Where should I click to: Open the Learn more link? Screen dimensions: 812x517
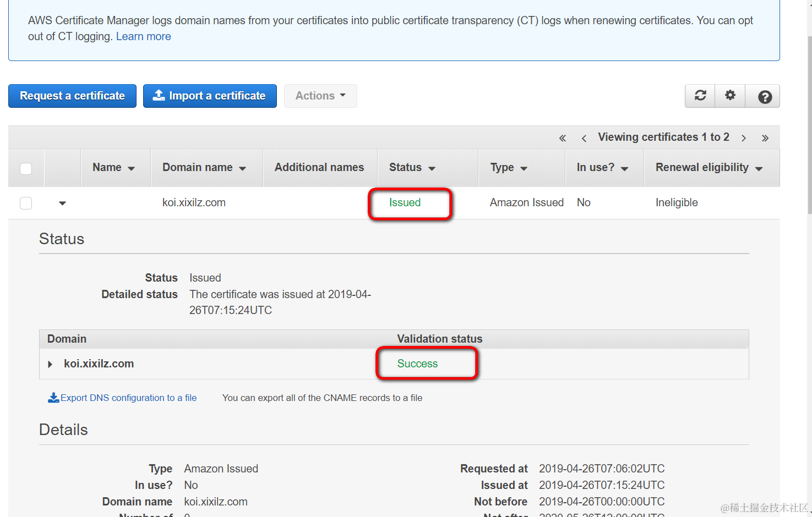click(x=143, y=36)
